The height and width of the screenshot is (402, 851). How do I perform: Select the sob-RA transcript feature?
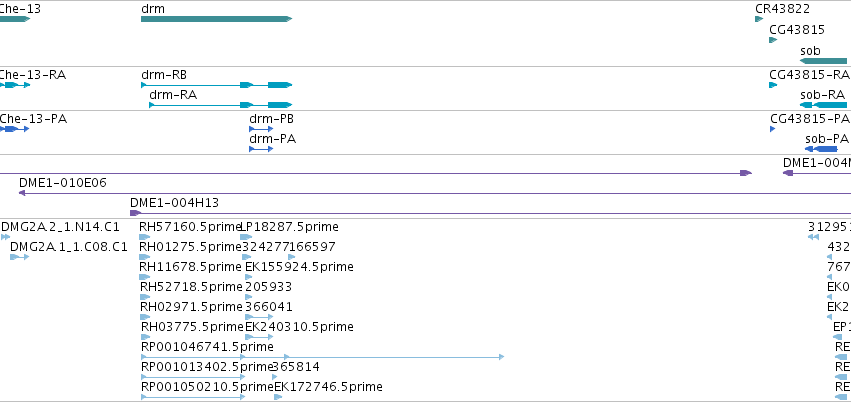tap(823, 105)
